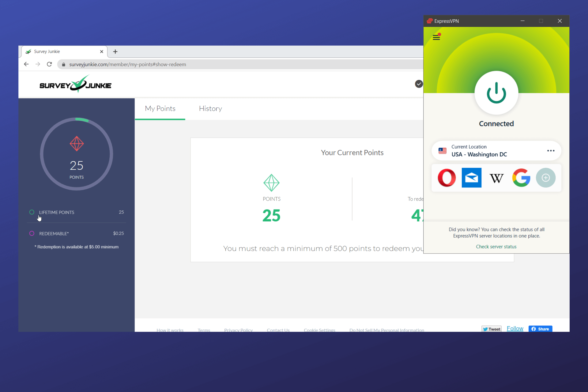The height and width of the screenshot is (392, 588).
Task: Click the browser back arrow
Action: click(26, 64)
